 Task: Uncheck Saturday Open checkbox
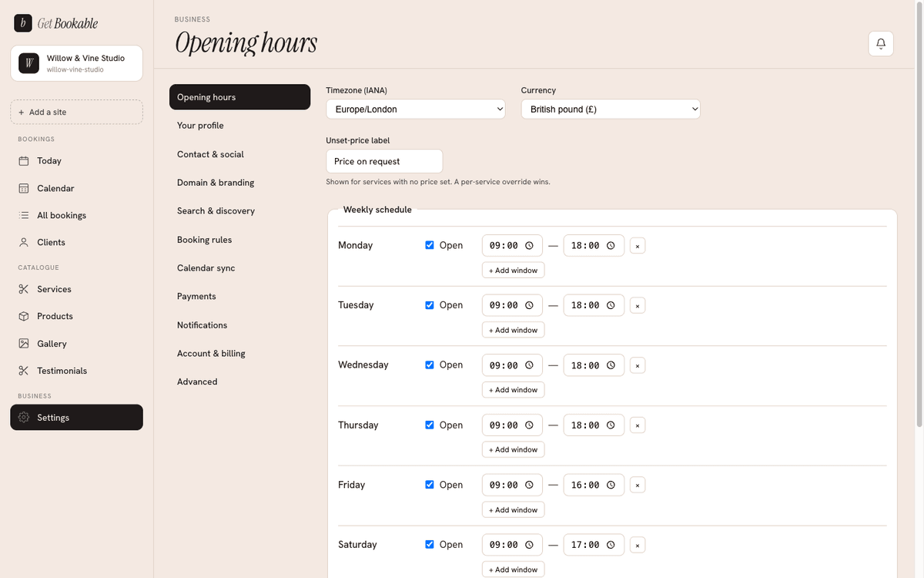(x=430, y=544)
